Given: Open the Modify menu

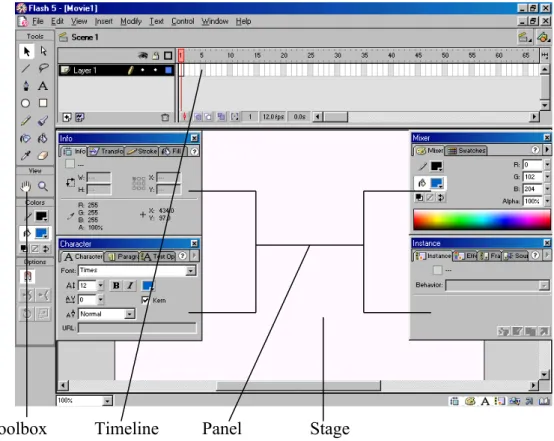Looking at the screenshot, I should pyautogui.click(x=131, y=21).
